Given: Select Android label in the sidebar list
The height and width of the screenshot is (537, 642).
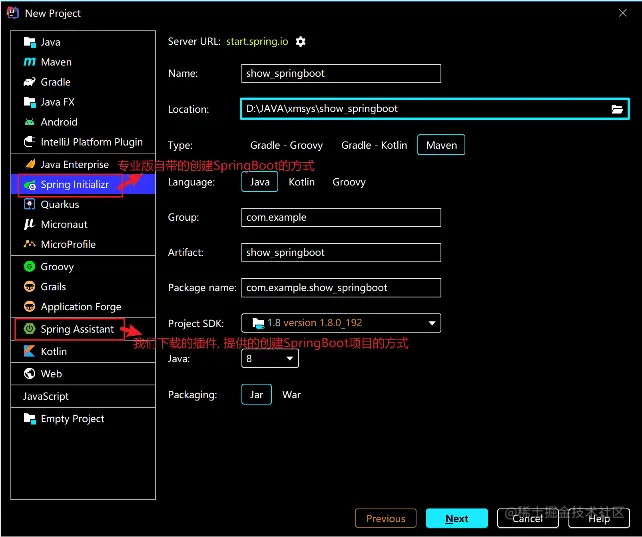Looking at the screenshot, I should 59,122.
